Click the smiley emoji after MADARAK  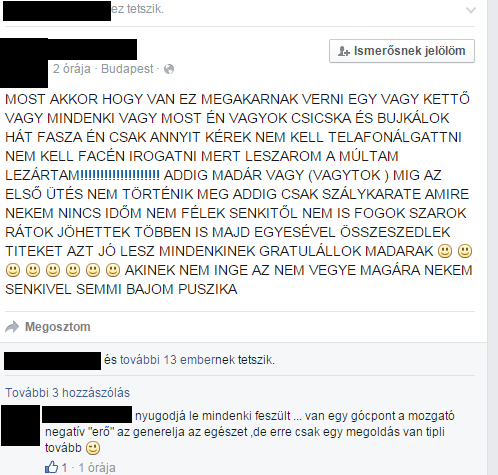pos(445,251)
